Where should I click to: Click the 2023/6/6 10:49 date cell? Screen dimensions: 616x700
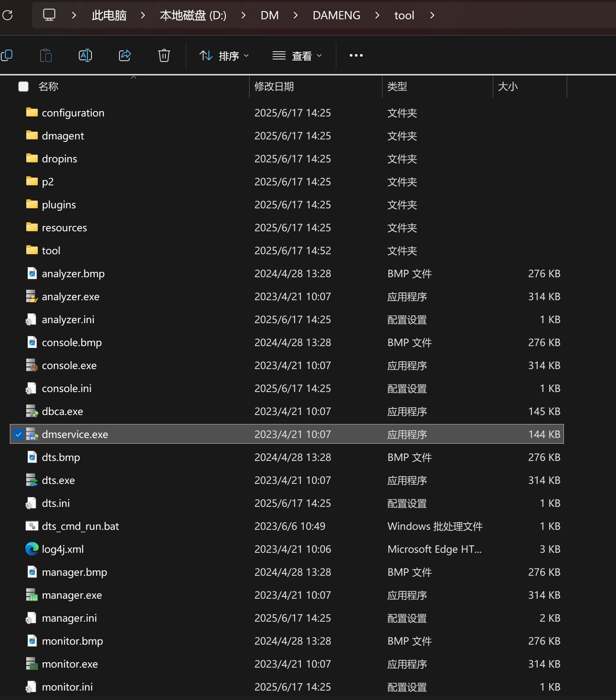[290, 526]
